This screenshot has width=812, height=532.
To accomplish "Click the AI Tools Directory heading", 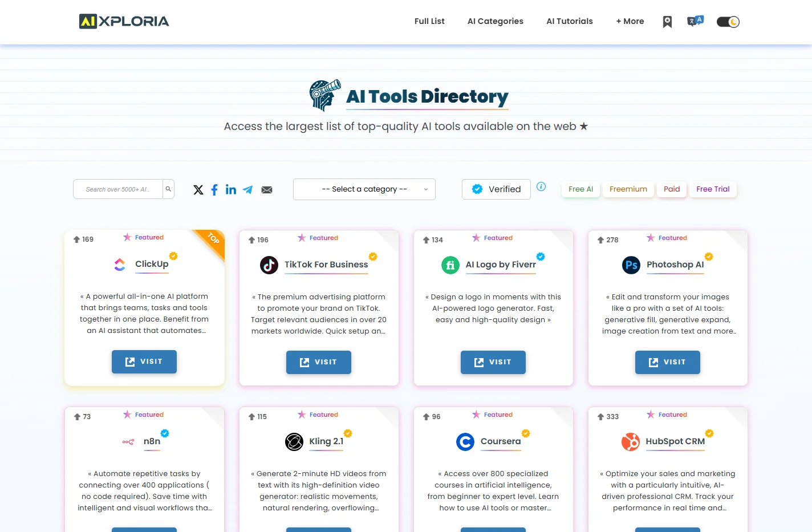I will pyautogui.click(x=427, y=96).
